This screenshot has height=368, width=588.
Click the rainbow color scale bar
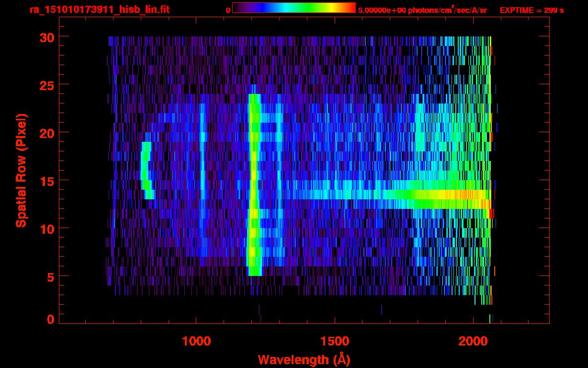(x=294, y=8)
